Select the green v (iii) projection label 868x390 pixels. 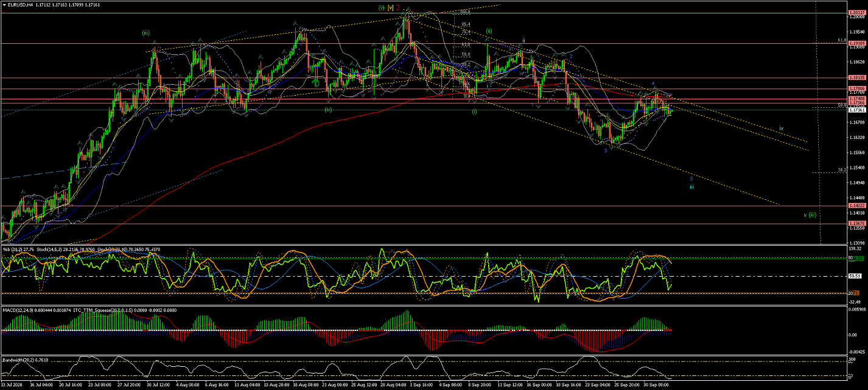810,214
